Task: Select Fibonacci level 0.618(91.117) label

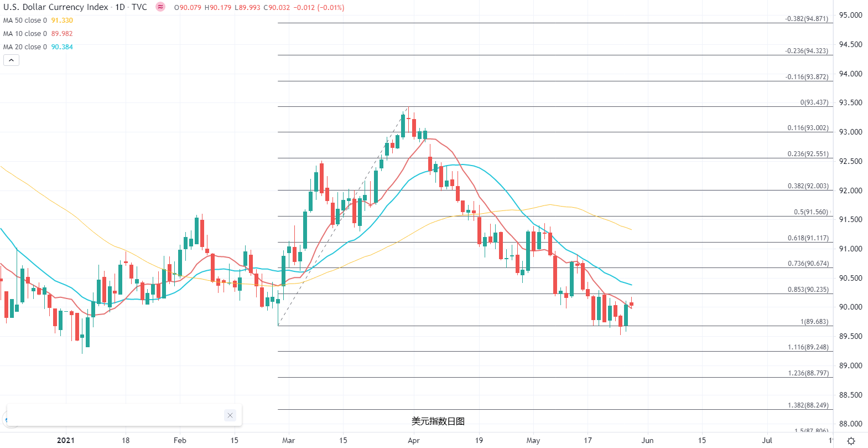Action: pyautogui.click(x=808, y=238)
